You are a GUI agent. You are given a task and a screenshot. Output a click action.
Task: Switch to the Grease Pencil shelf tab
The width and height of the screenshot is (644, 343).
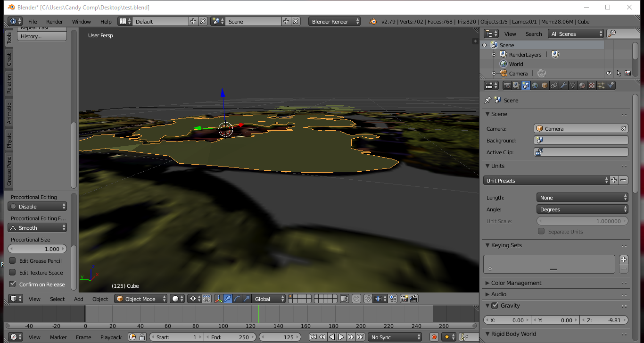pos(8,170)
